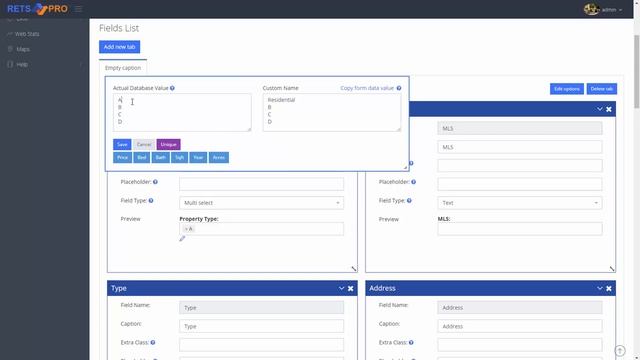Click the Bath preset button

(x=160, y=158)
